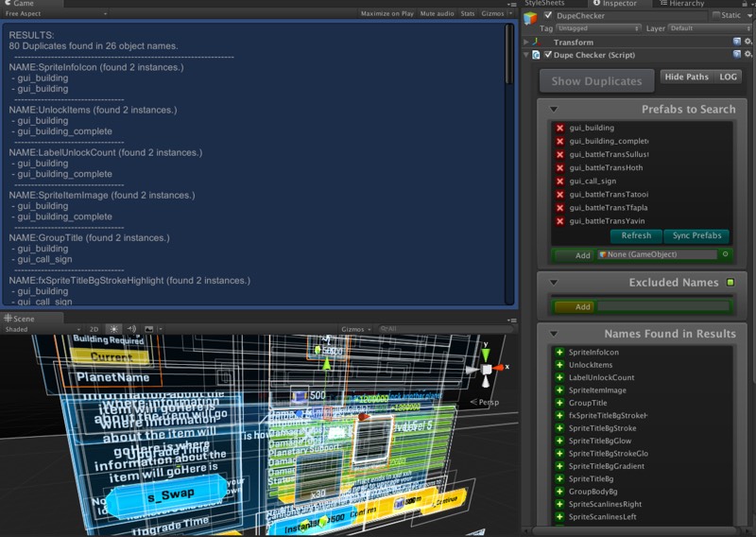Expand the Transform component
Image resolution: width=756 pixels, height=537 pixels.
(x=527, y=42)
